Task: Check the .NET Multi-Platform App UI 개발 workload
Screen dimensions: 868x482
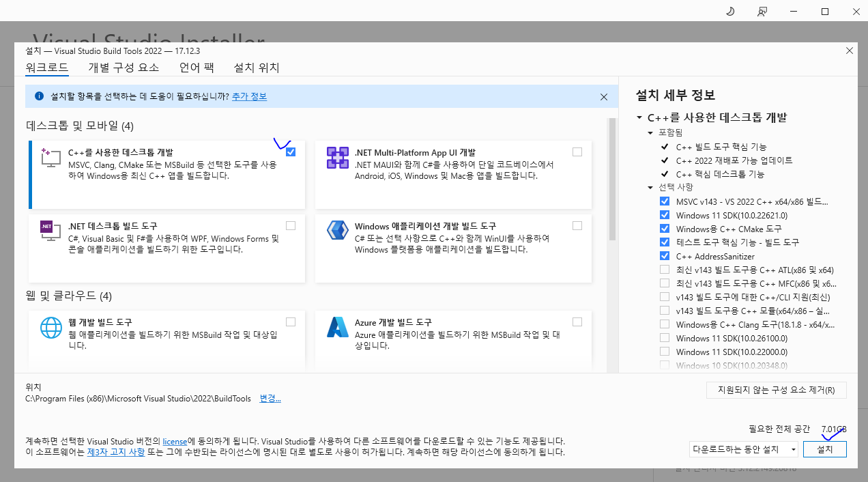Action: 577,152
